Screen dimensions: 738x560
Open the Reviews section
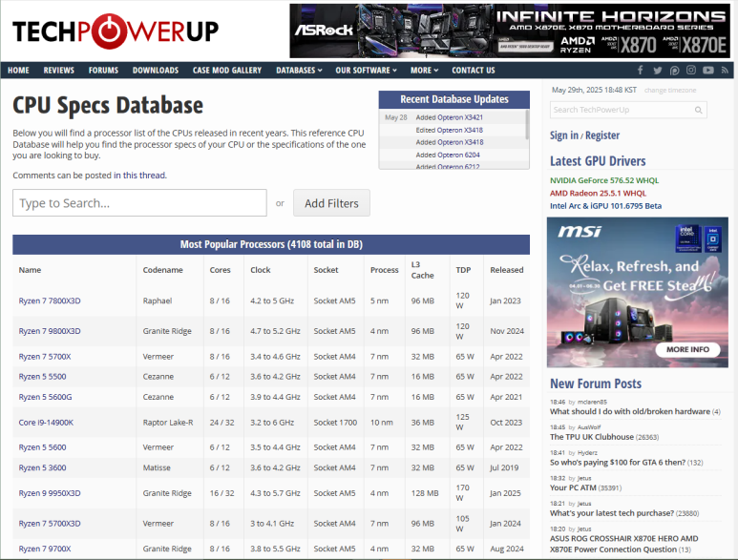59,70
